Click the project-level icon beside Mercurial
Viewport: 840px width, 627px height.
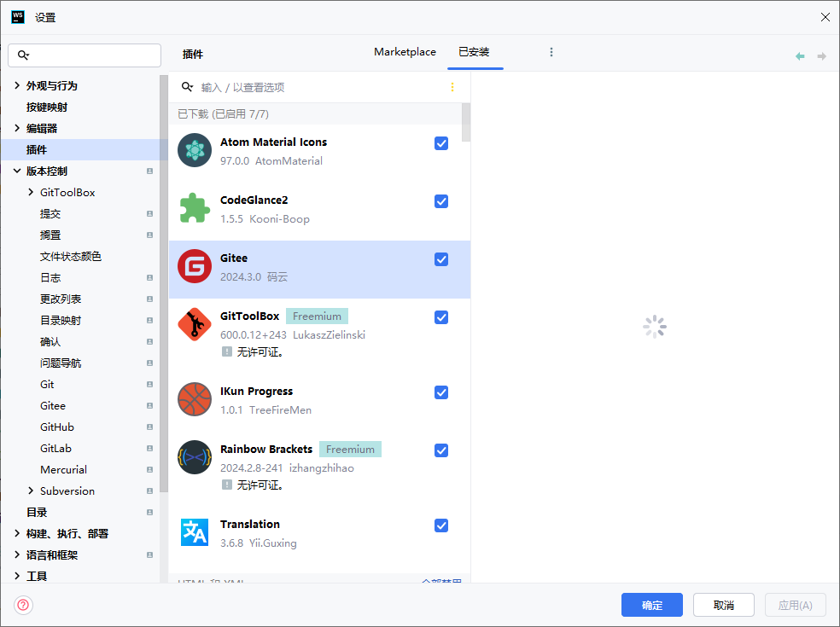tap(150, 469)
